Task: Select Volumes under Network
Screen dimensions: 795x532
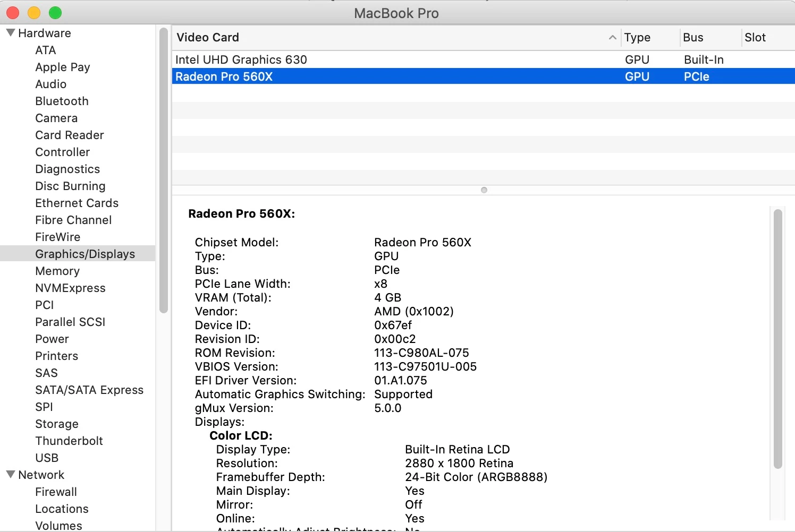Action: 59,526
